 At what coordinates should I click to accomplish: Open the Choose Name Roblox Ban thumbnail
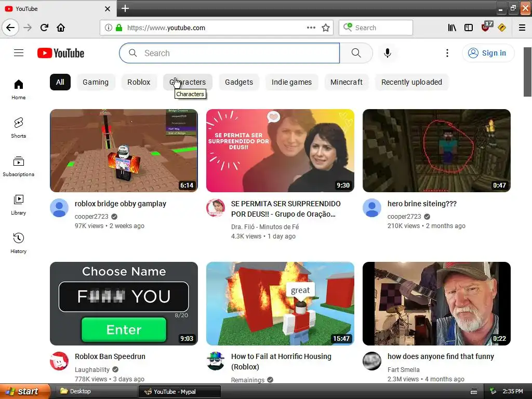[x=124, y=303]
